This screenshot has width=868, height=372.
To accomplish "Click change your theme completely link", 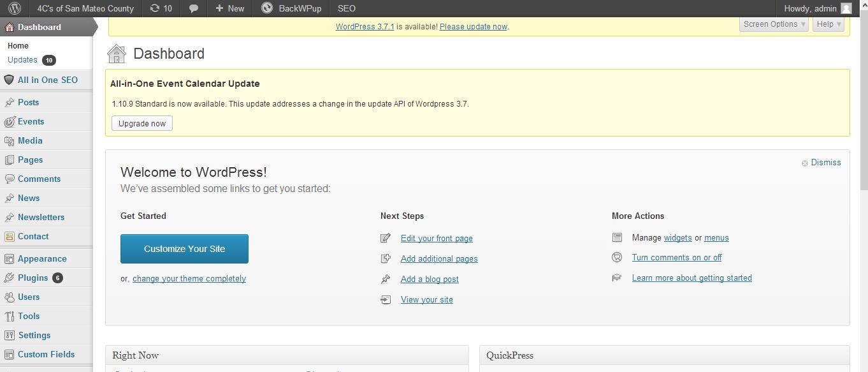I will [189, 279].
